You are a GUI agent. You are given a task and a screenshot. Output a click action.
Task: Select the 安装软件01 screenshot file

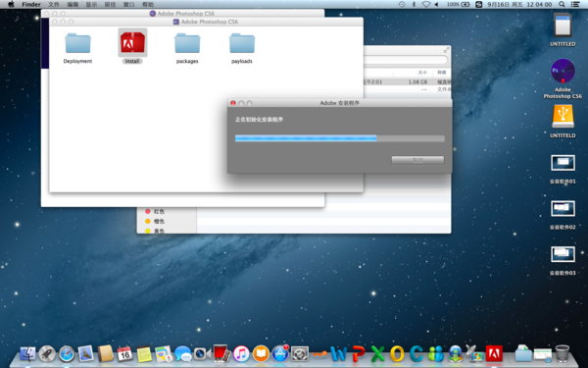[563, 163]
